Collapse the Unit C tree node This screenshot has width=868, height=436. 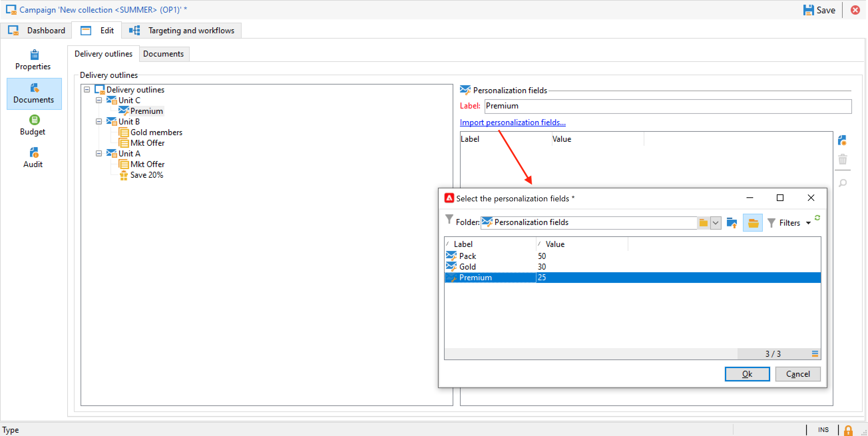tap(99, 100)
